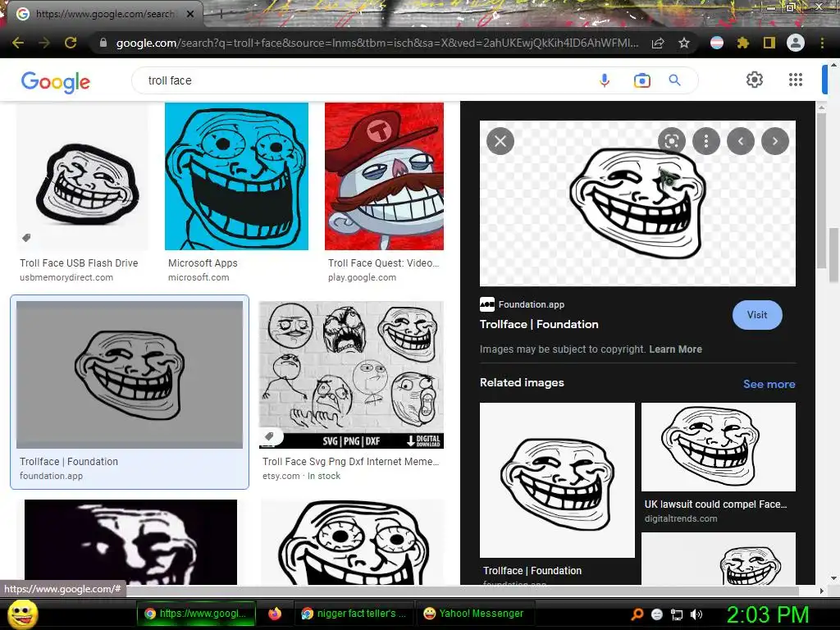Search inside image with Lens icon
Screen dimensions: 840x630
671,141
